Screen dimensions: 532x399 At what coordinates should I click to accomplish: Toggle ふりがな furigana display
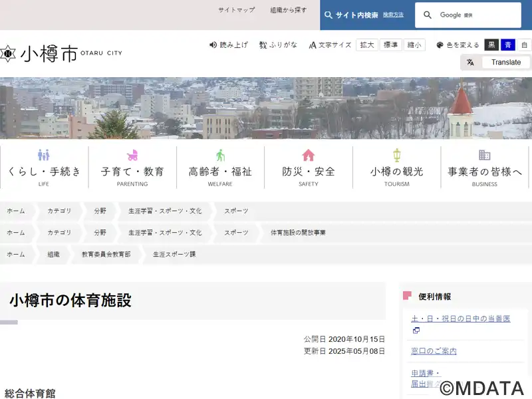coord(278,45)
